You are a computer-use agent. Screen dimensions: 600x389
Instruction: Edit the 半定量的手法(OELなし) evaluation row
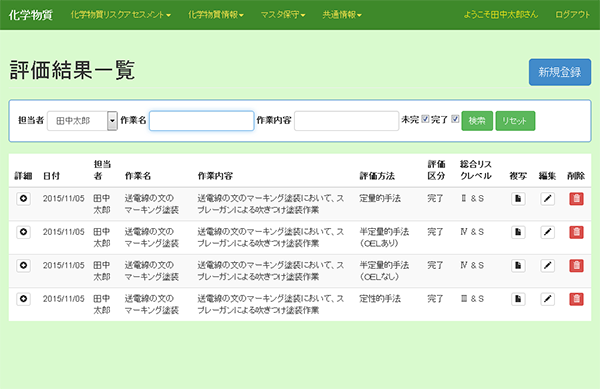pyautogui.click(x=548, y=265)
